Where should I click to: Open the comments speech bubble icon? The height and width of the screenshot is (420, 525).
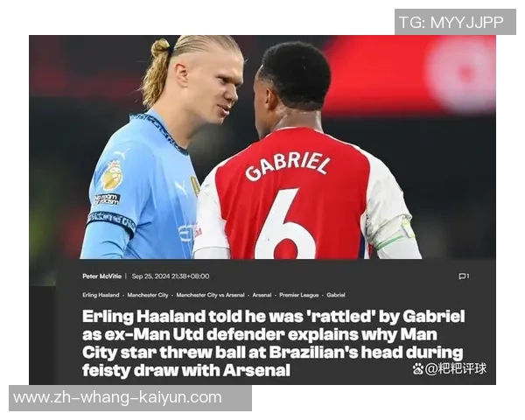tap(462, 276)
